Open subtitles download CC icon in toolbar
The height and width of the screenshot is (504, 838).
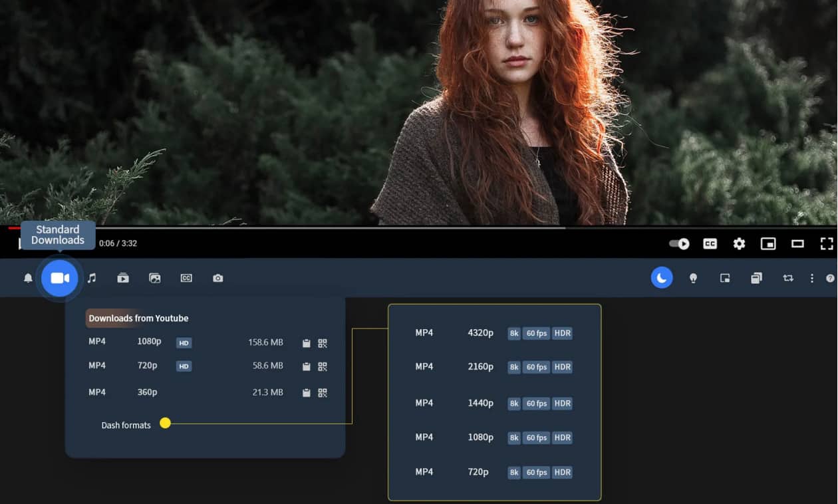pos(186,278)
